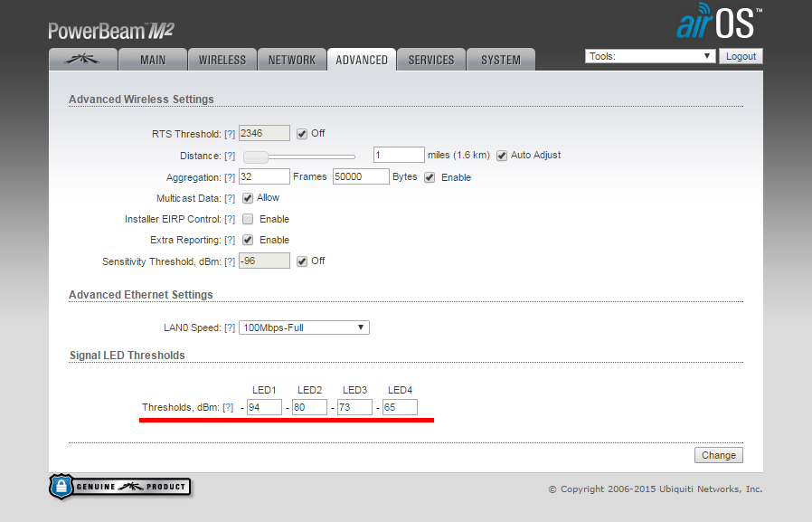Click the Logout button

(741, 56)
